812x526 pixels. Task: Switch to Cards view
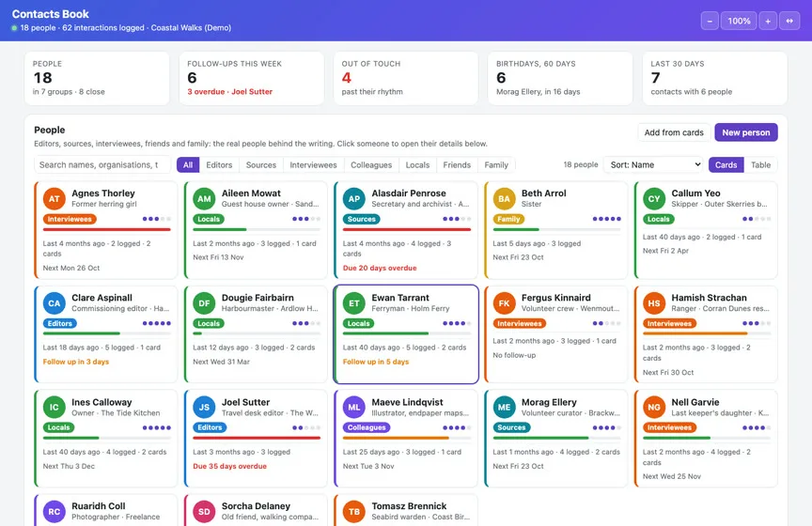coord(726,164)
